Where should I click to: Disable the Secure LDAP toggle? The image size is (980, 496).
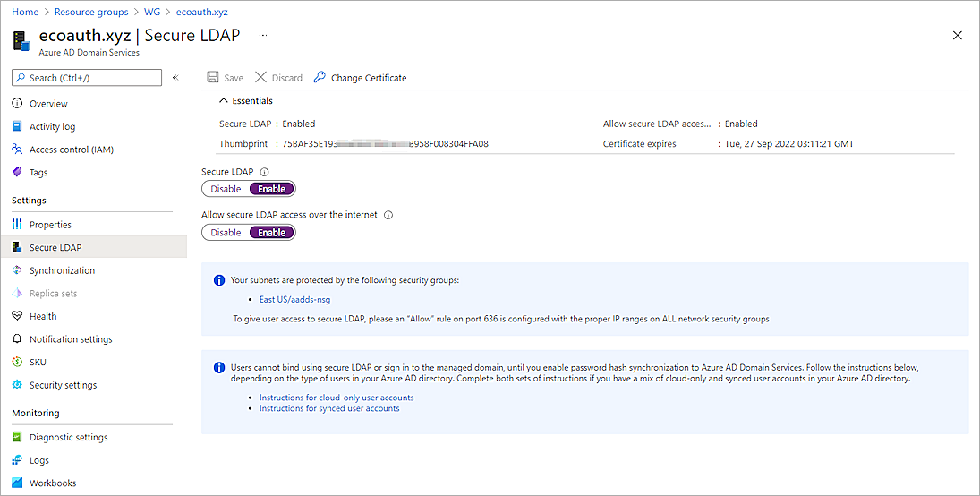(226, 189)
